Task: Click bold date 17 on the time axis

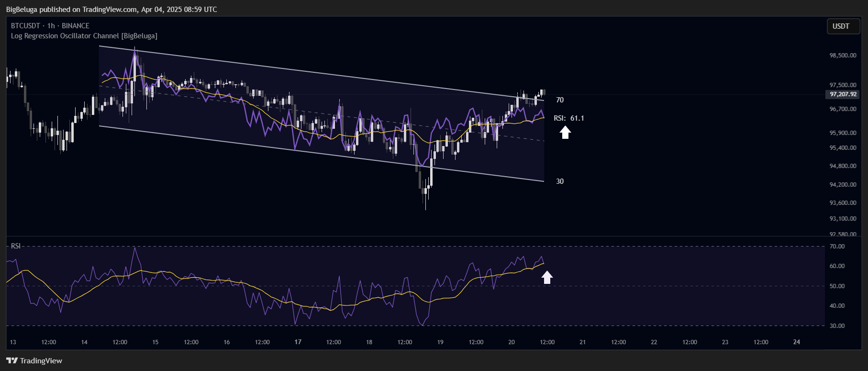Action: coord(298,342)
